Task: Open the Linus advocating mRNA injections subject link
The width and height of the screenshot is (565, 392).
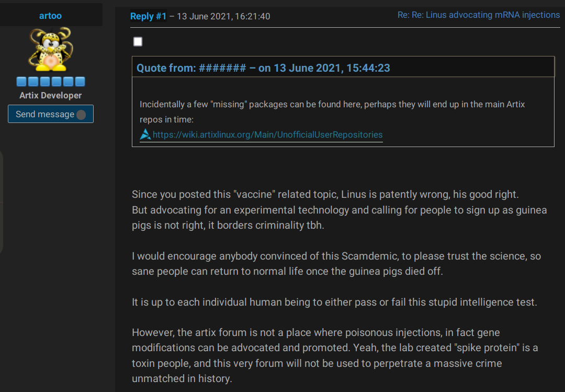Action: click(x=478, y=15)
